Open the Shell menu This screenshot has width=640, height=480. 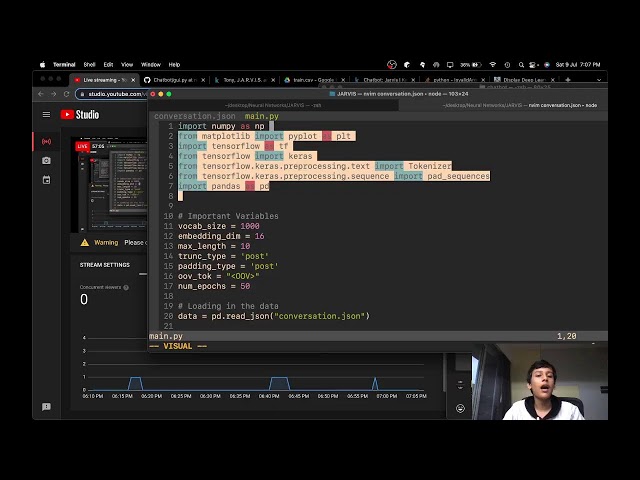click(89, 64)
